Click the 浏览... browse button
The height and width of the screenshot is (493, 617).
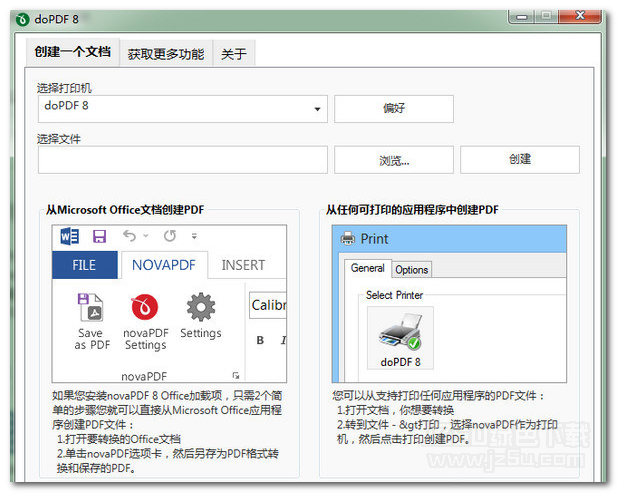point(394,160)
